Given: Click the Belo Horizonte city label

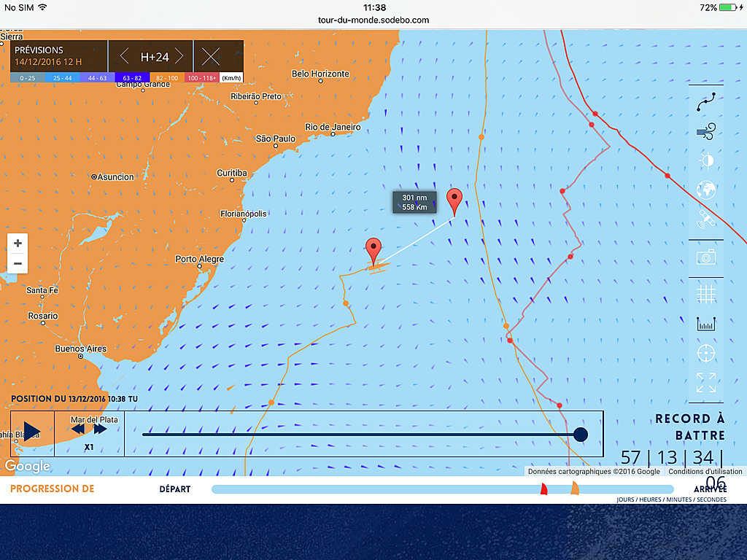Looking at the screenshot, I should click(x=321, y=74).
